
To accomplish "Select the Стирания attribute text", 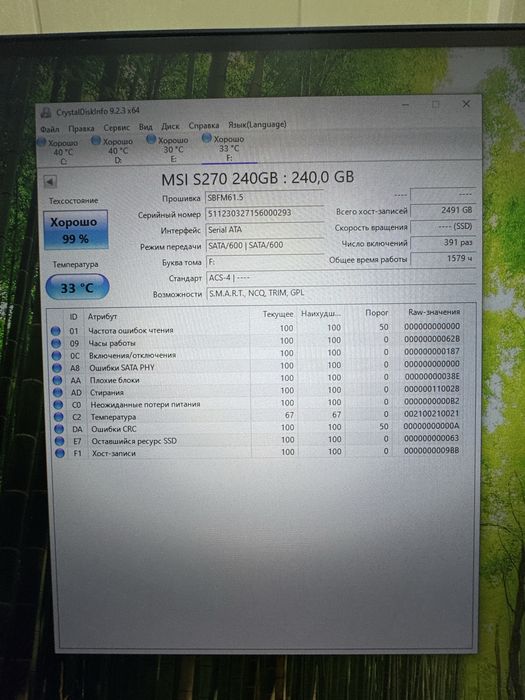I will (x=107, y=392).
